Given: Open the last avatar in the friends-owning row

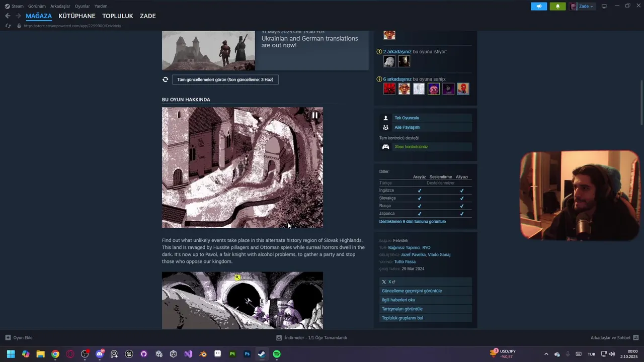Looking at the screenshot, I should pos(463,89).
